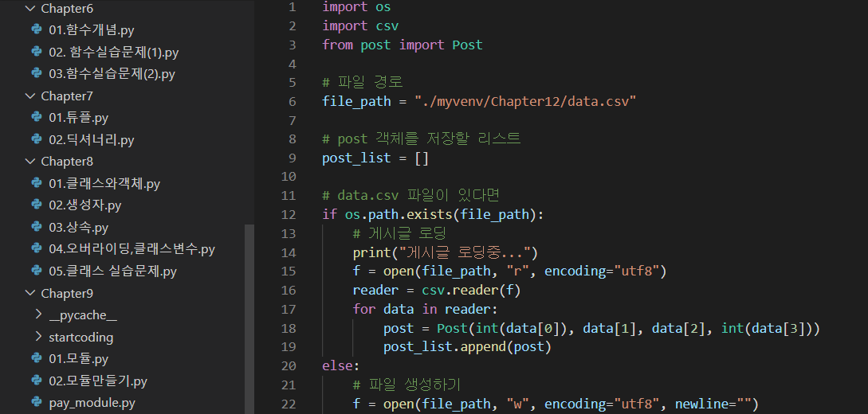Open file 01.튜플.py
The height and width of the screenshot is (414, 868).
pos(78,118)
